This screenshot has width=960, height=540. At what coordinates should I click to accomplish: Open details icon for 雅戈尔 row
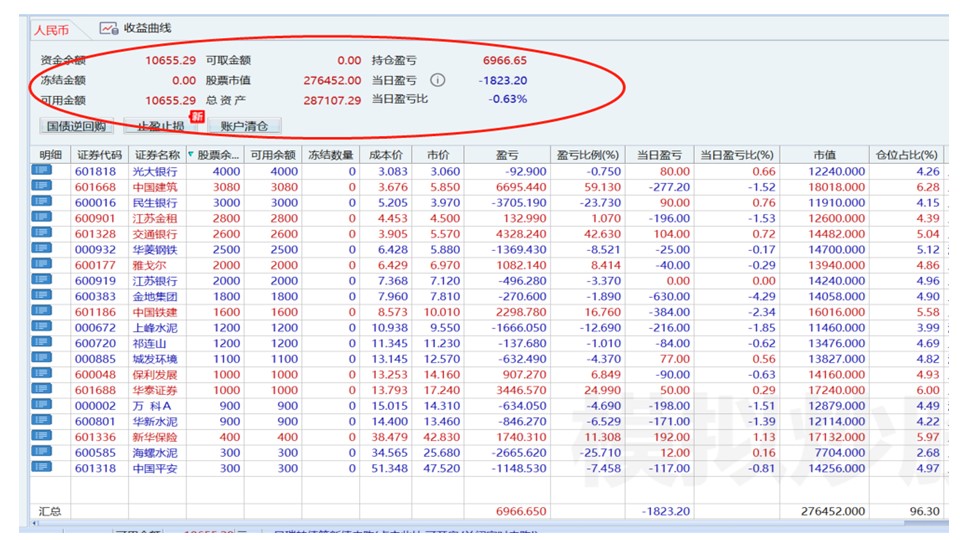[x=42, y=264]
